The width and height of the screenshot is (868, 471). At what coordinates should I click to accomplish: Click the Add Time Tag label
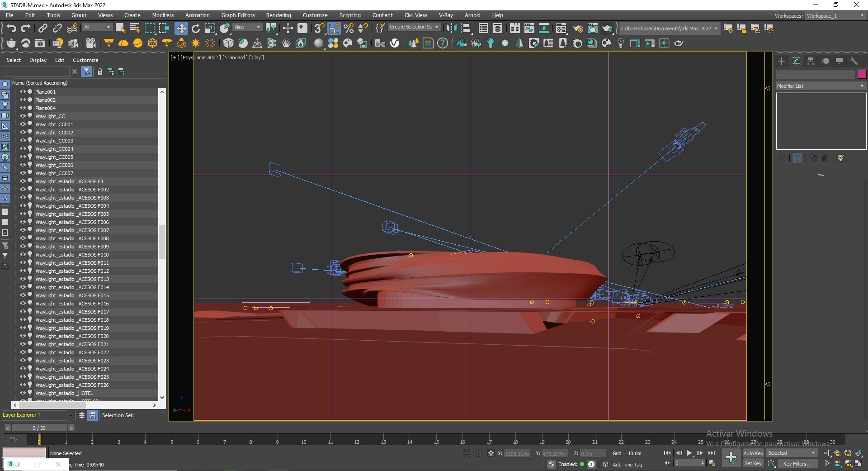point(627,465)
